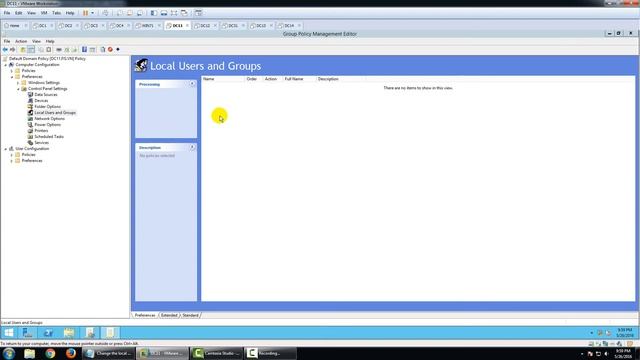Switch to the Extended view tab

coord(169,315)
